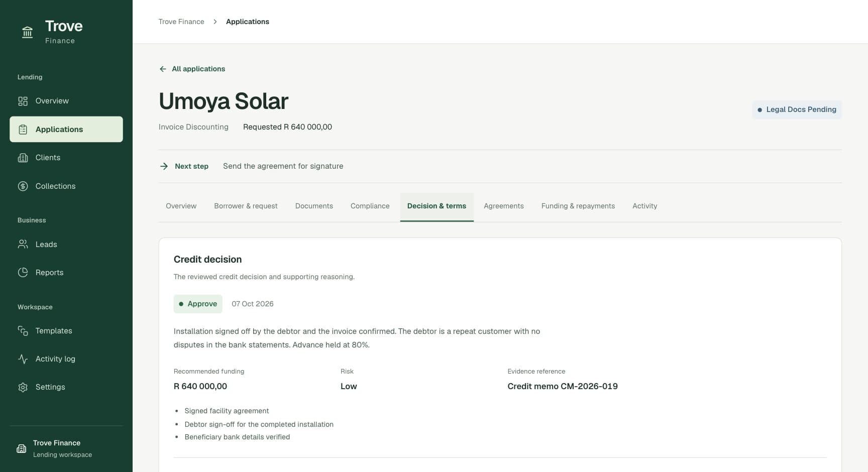Click the Next step arrow icon
This screenshot has height=472, width=868.
[x=164, y=166]
